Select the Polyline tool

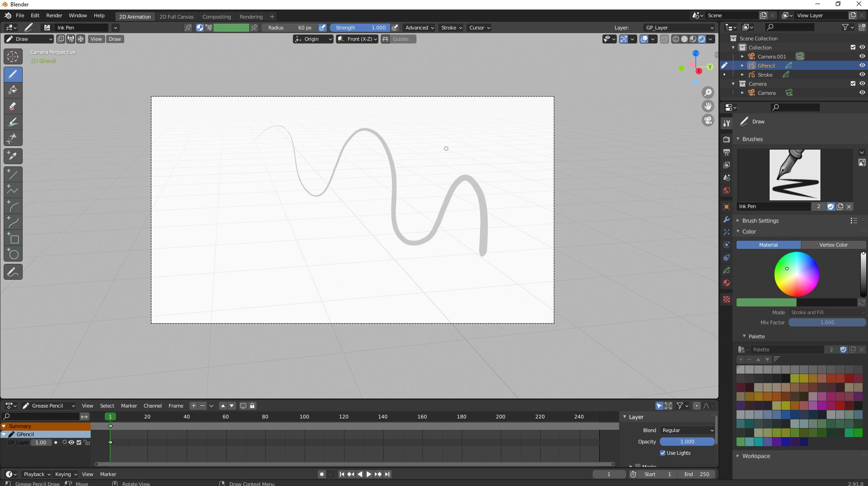13,190
